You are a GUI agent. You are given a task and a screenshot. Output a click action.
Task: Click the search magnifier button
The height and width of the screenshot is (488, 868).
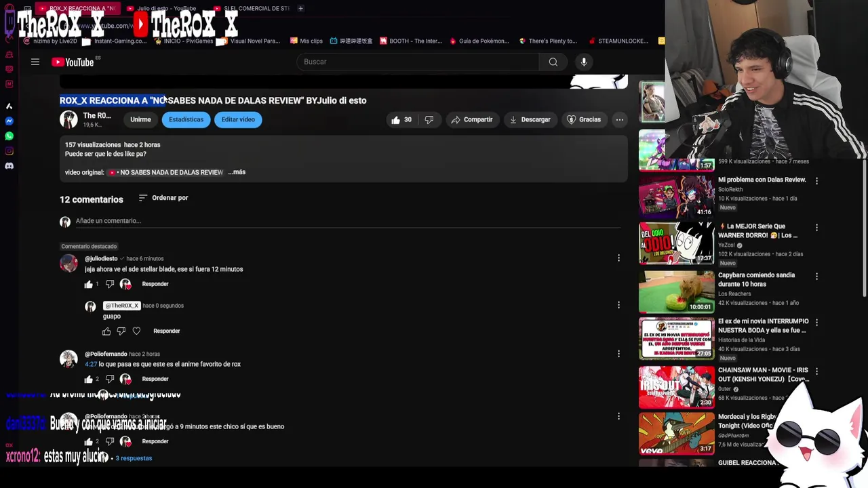pos(553,62)
